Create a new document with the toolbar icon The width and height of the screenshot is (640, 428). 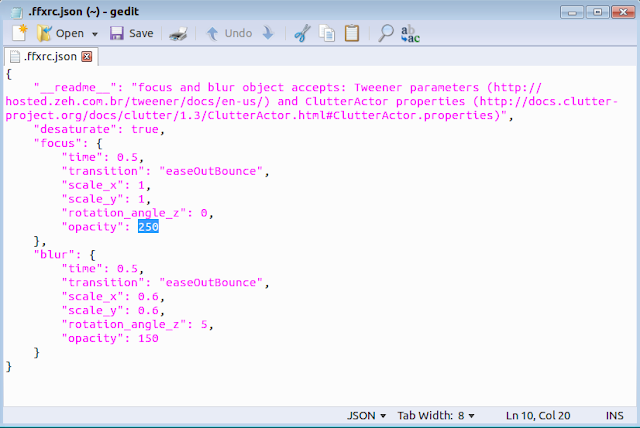coord(19,33)
